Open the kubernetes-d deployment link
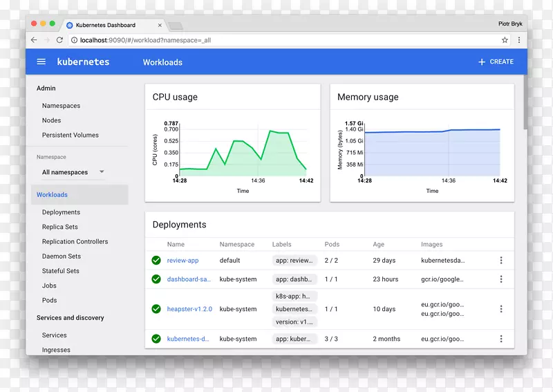 click(188, 339)
